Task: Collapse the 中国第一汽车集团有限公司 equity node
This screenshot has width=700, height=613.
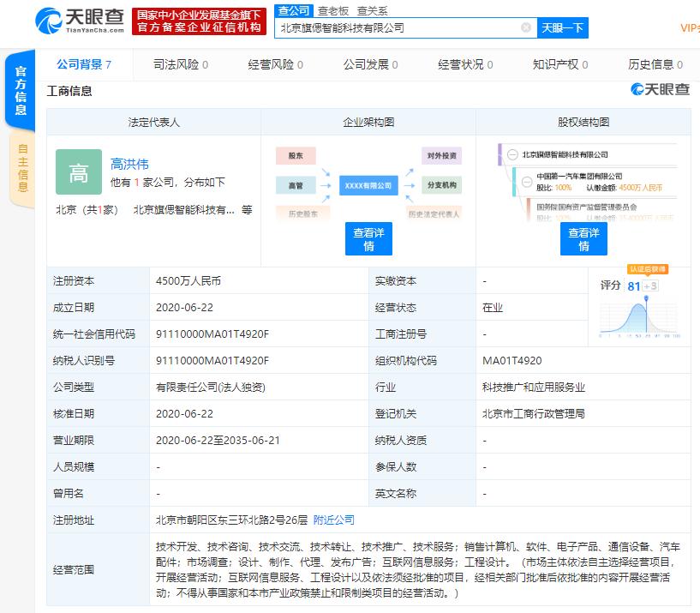Action: (526, 176)
